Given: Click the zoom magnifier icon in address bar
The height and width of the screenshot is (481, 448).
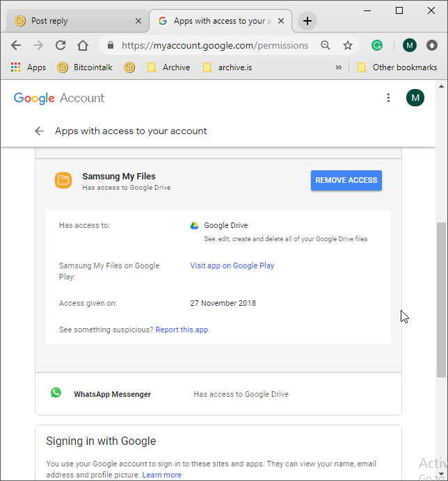Looking at the screenshot, I should pyautogui.click(x=326, y=45).
